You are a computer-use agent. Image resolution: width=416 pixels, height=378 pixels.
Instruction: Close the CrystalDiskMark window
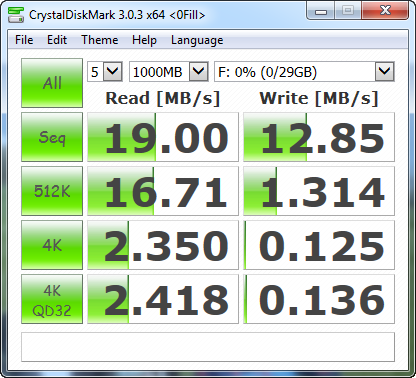[x=385, y=11]
